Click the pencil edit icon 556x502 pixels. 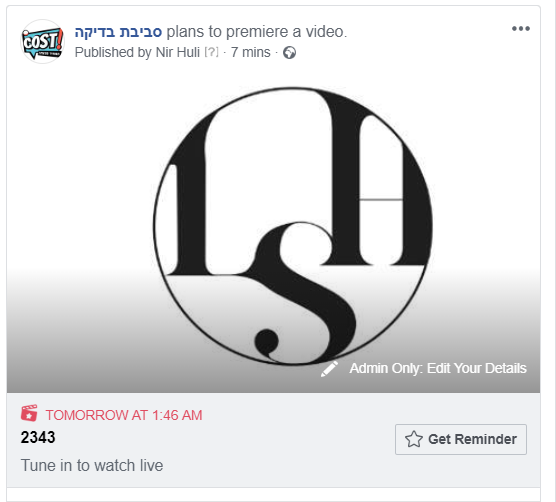(x=329, y=369)
